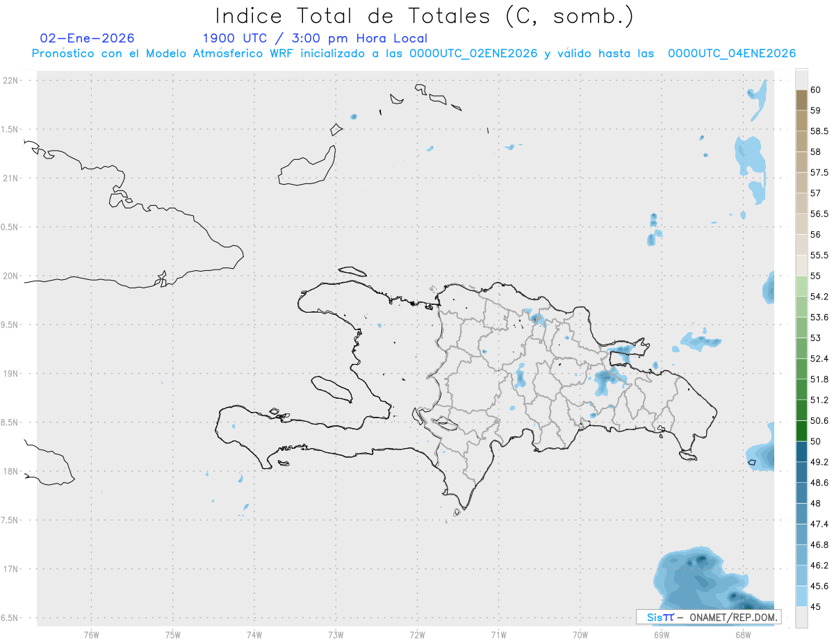Click the 69W longitude axis label
The width and height of the screenshot is (834, 644).
[x=662, y=635]
